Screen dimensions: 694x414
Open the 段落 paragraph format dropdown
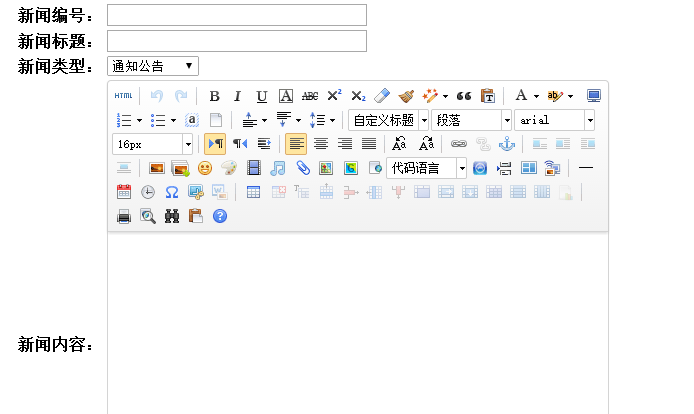[471, 120]
